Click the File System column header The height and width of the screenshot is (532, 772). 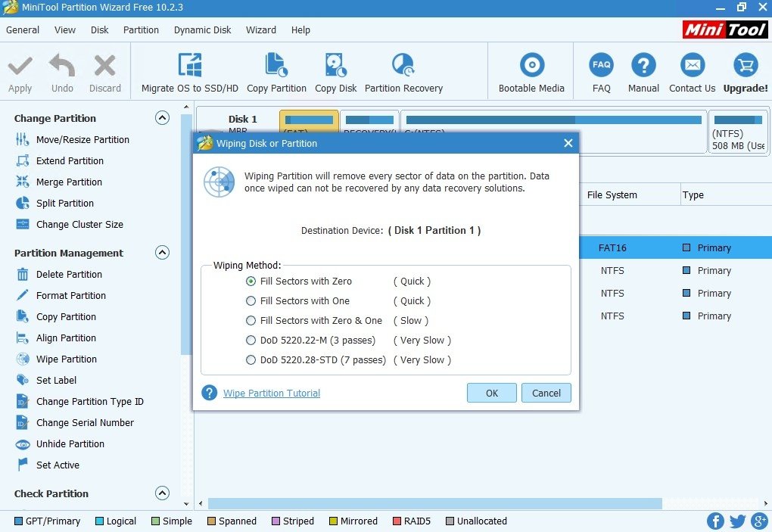(612, 195)
